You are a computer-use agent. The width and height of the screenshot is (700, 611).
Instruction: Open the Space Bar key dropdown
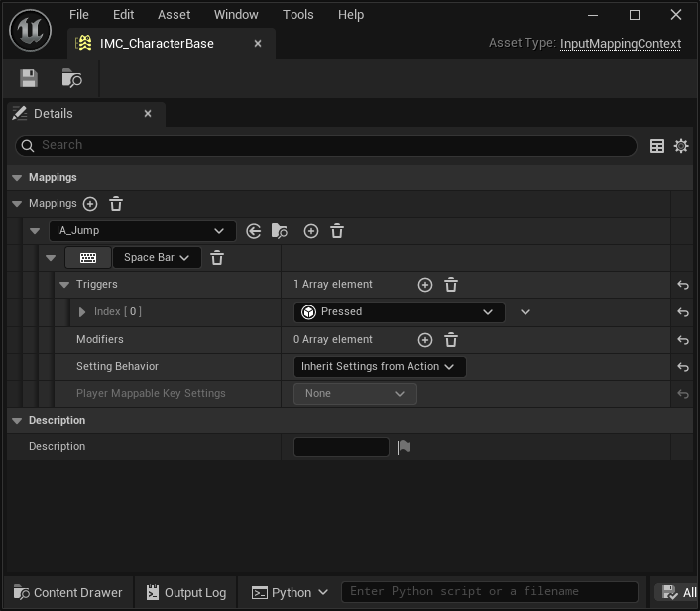(158, 258)
